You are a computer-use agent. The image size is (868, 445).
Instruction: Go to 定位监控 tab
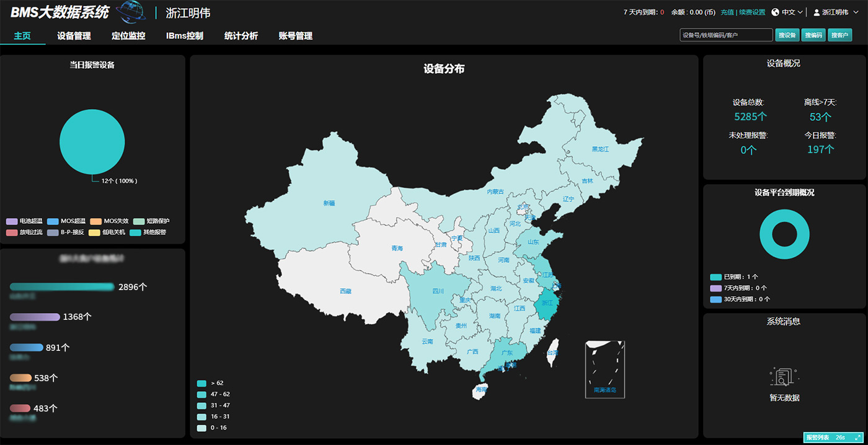[x=128, y=36]
